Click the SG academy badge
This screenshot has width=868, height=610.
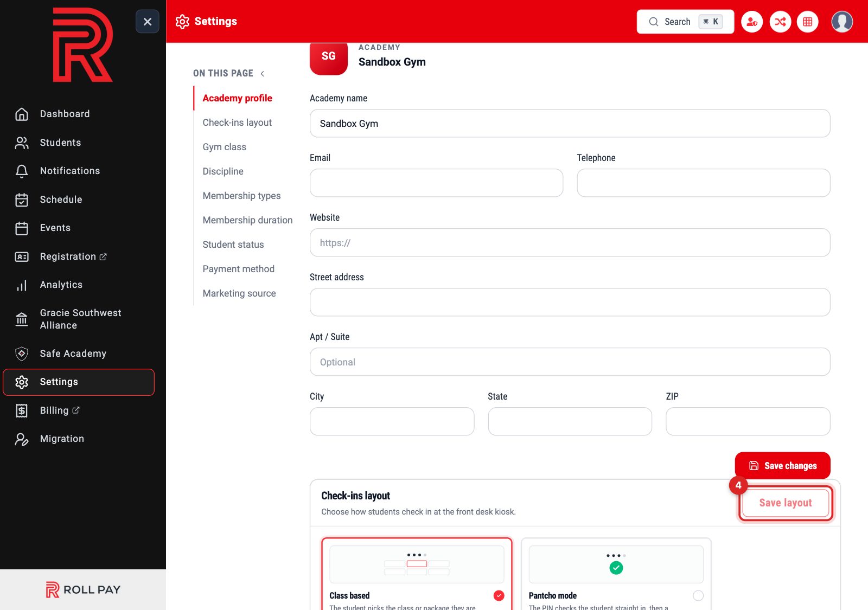329,57
